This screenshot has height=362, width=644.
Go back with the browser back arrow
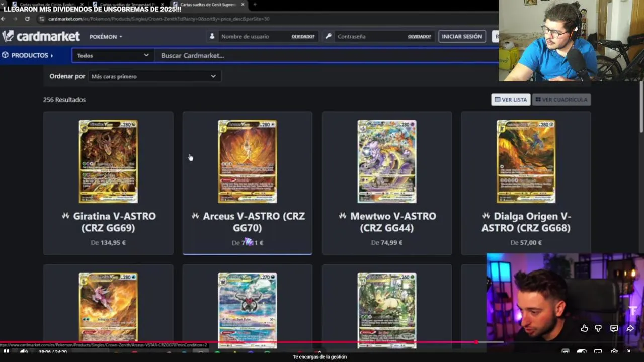click(x=3, y=19)
